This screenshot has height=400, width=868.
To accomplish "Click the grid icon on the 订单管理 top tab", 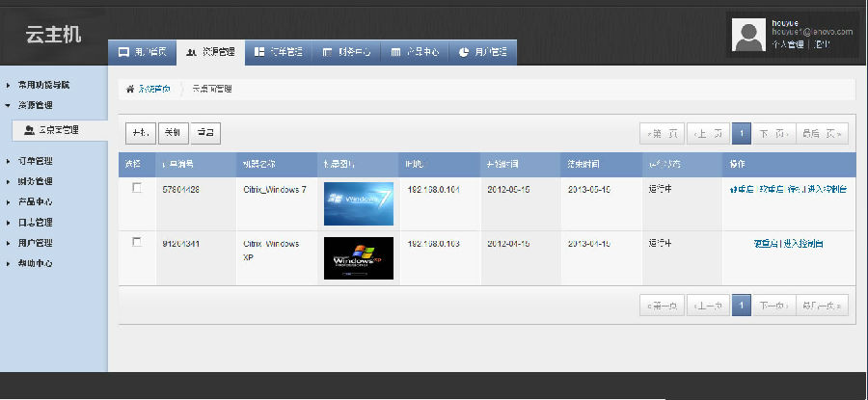I will 259,52.
